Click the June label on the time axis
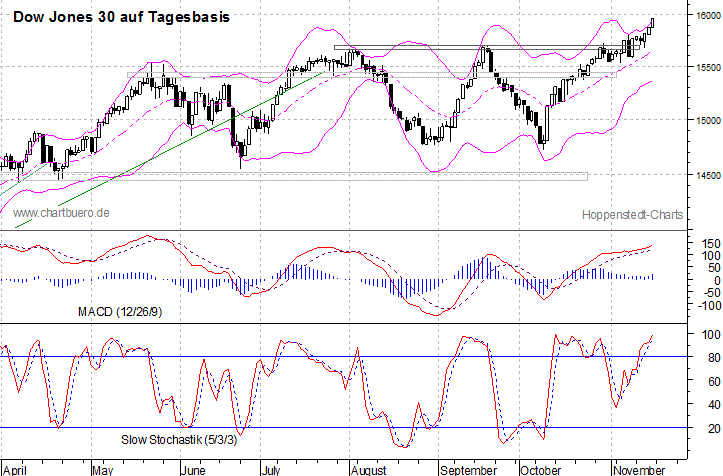723x476 pixels. 193,470
